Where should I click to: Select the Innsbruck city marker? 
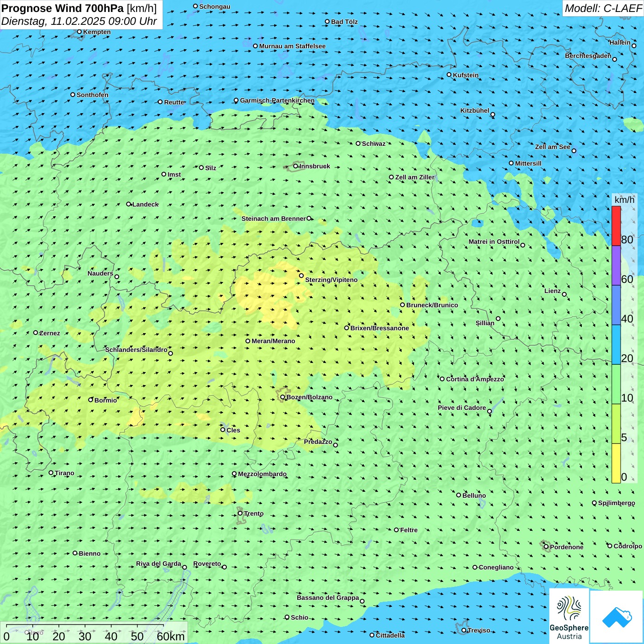click(x=296, y=166)
